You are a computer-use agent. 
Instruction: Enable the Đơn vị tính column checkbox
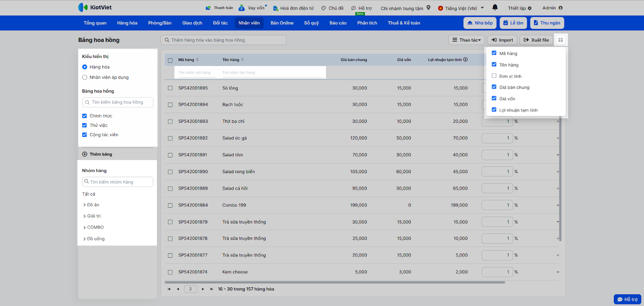coord(494,76)
